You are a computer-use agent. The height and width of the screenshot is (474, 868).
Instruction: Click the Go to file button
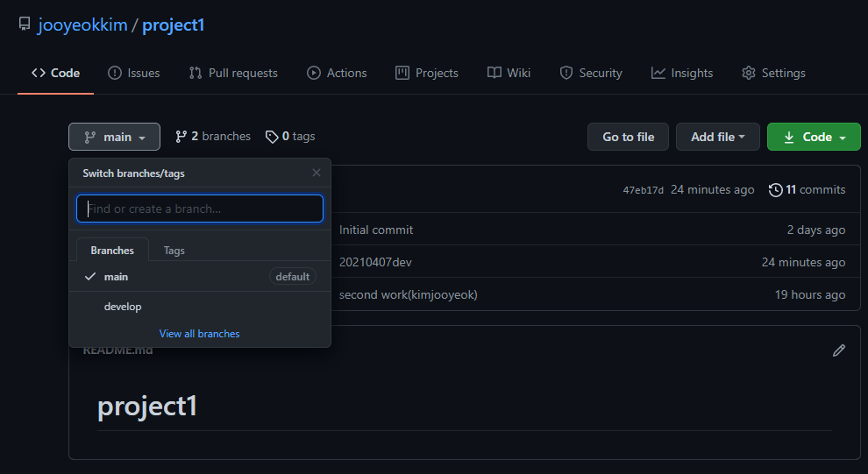(x=628, y=137)
